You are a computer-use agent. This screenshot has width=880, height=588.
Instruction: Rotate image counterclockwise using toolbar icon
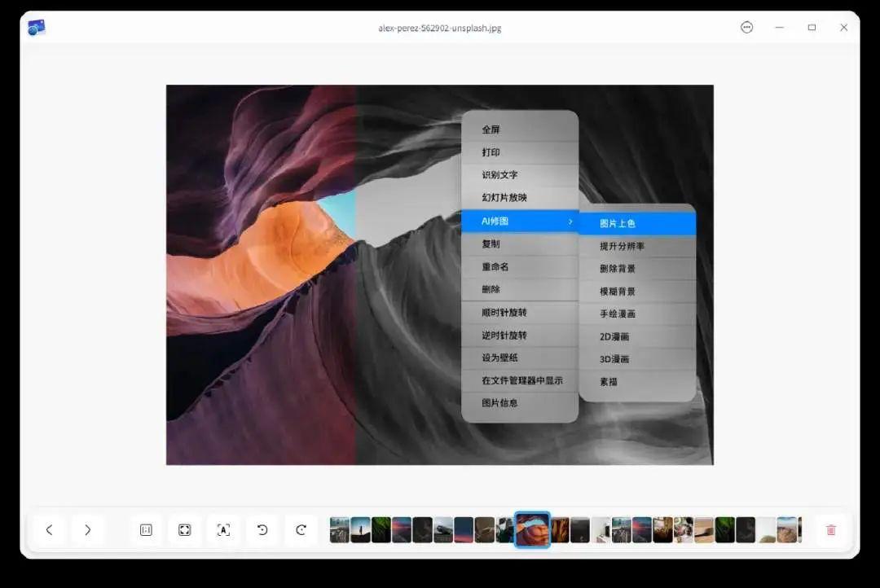point(262,529)
